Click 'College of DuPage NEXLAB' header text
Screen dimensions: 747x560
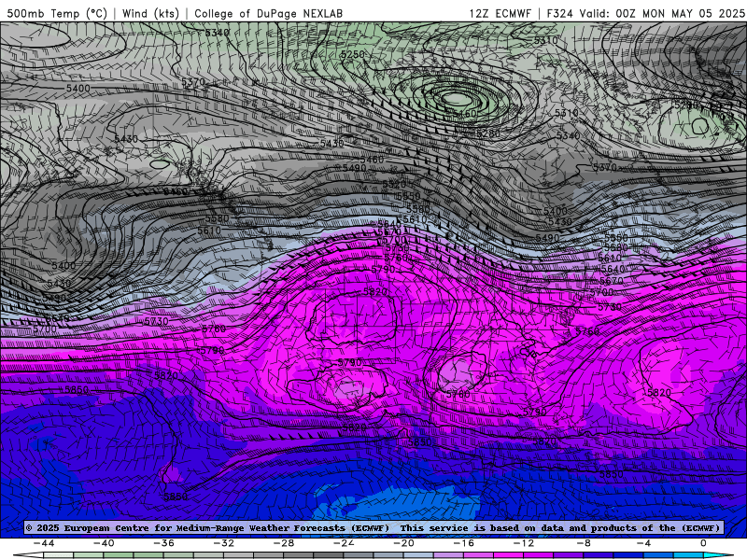(268, 13)
